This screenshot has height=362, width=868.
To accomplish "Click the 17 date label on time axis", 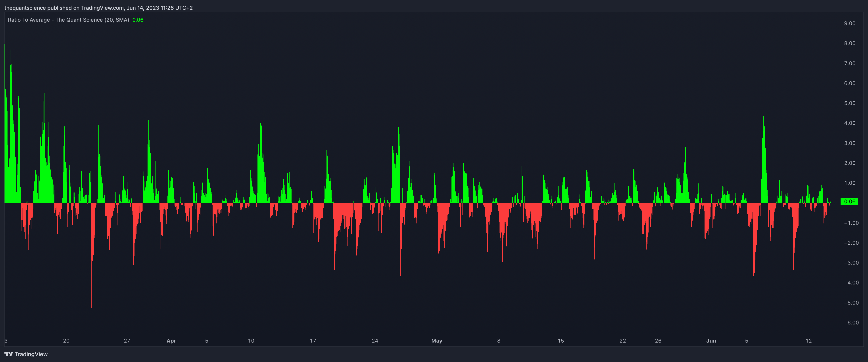I will tap(313, 341).
